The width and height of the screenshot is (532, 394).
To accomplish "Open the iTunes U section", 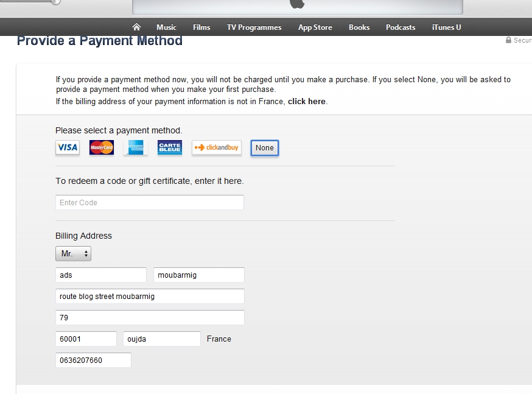I will coord(446,27).
